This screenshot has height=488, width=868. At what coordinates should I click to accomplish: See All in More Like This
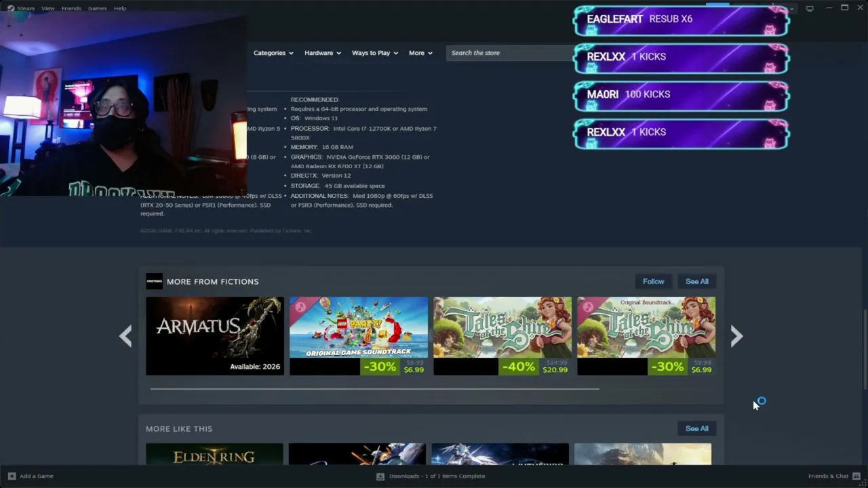coord(696,428)
